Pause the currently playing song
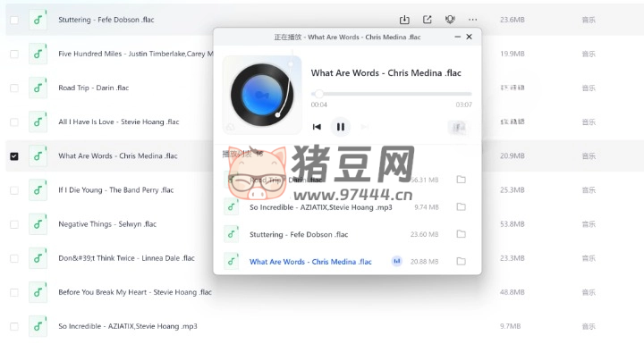The image size is (644, 344). tap(341, 127)
